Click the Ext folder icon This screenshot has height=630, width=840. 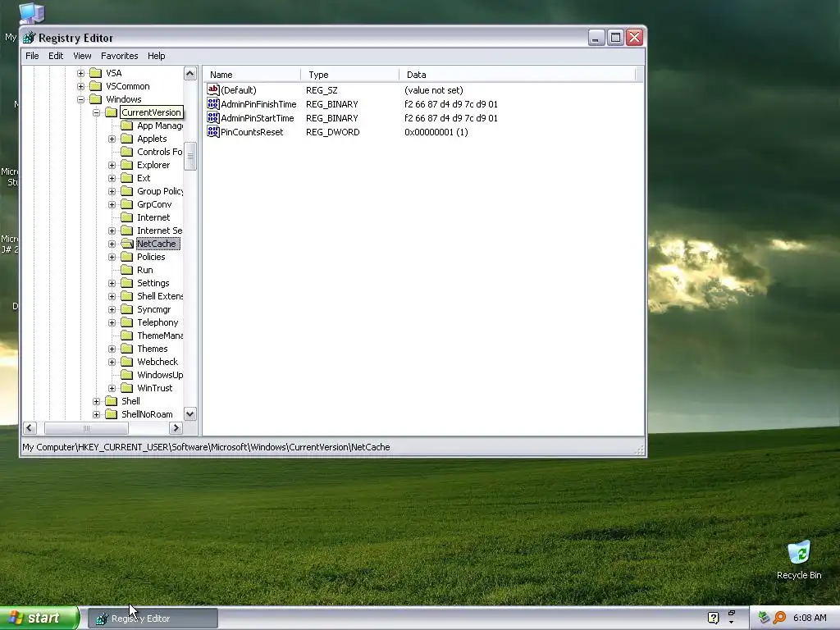point(127,178)
